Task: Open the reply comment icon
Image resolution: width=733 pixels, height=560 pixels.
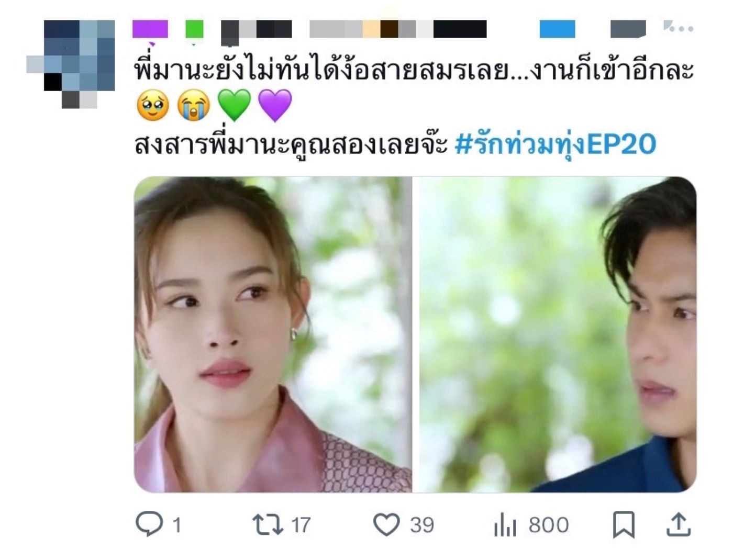Action: tap(149, 524)
